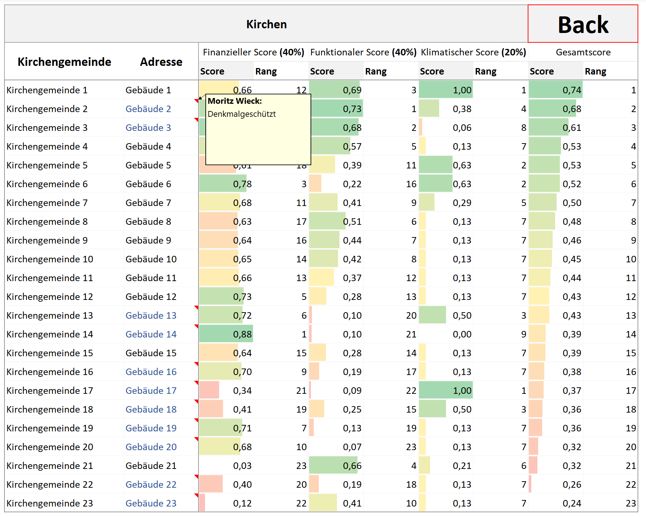Image resolution: width=646 pixels, height=517 pixels.
Task: Click the Moritz Wieck comment box
Action: [258, 129]
